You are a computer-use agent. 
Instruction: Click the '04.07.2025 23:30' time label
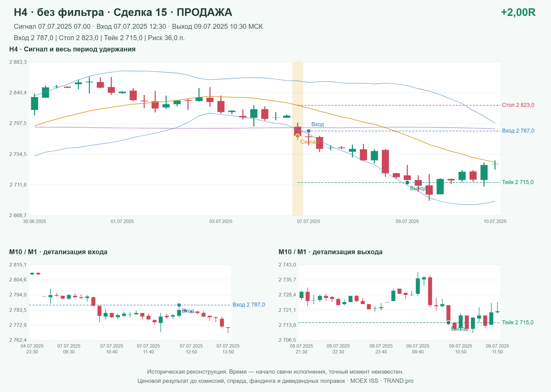click(32, 349)
